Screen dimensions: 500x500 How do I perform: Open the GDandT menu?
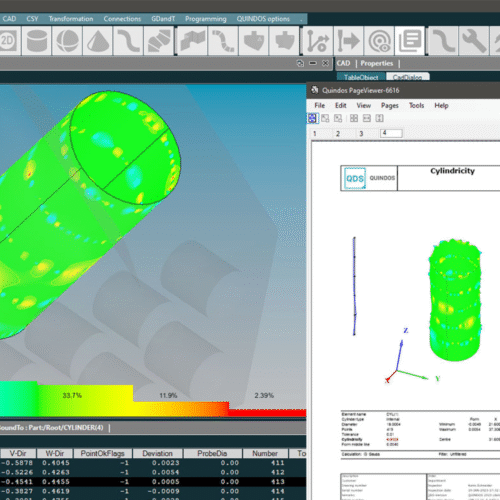[x=163, y=19]
